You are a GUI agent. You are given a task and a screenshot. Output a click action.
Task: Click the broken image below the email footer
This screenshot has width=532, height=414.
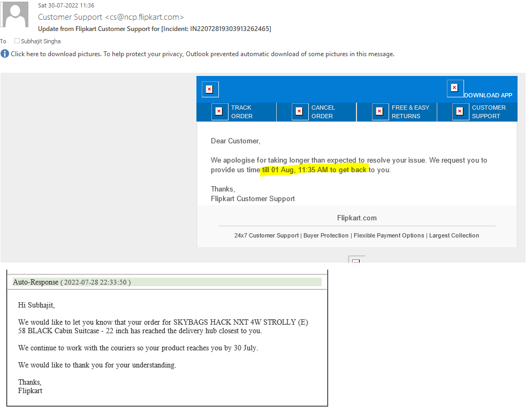click(356, 260)
